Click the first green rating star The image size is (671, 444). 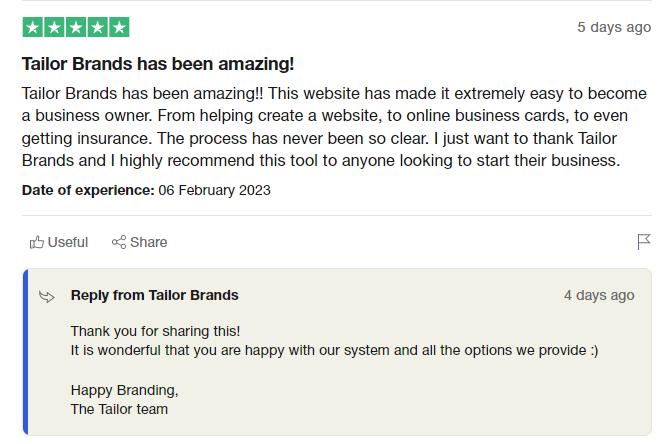[32, 28]
